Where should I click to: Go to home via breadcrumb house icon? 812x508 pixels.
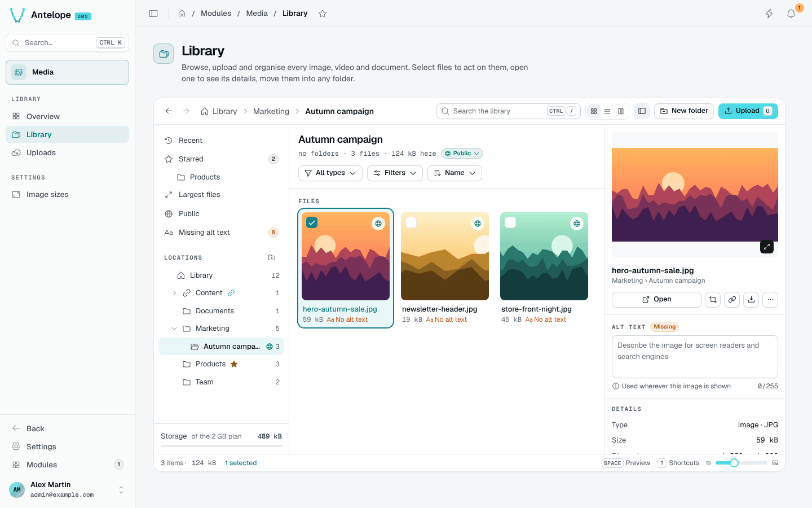pyautogui.click(x=182, y=14)
